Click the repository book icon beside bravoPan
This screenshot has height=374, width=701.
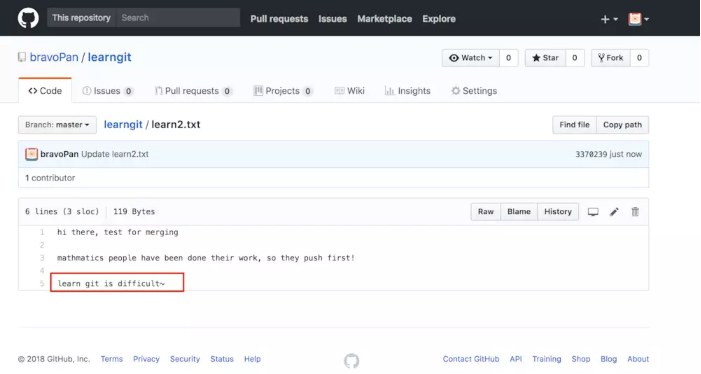(22, 57)
